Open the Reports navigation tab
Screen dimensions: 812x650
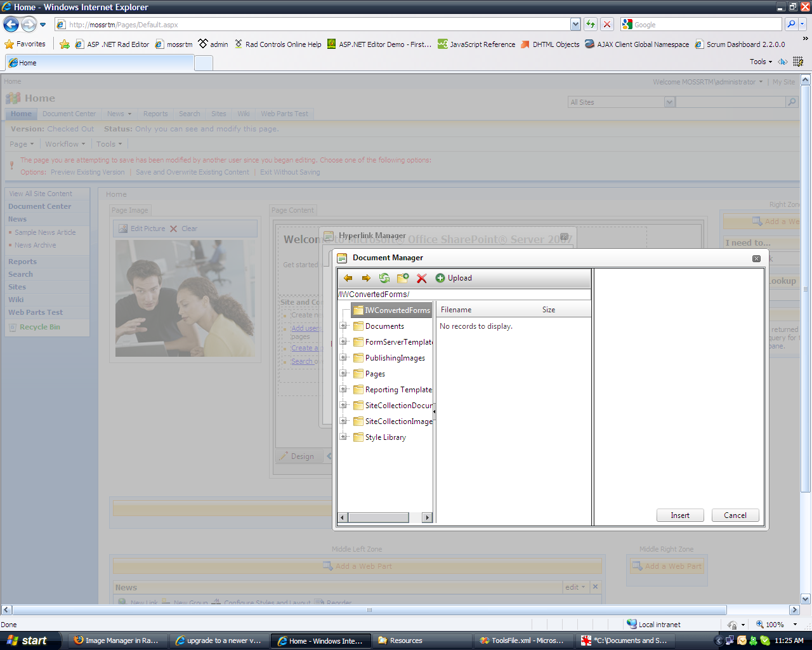pos(155,114)
